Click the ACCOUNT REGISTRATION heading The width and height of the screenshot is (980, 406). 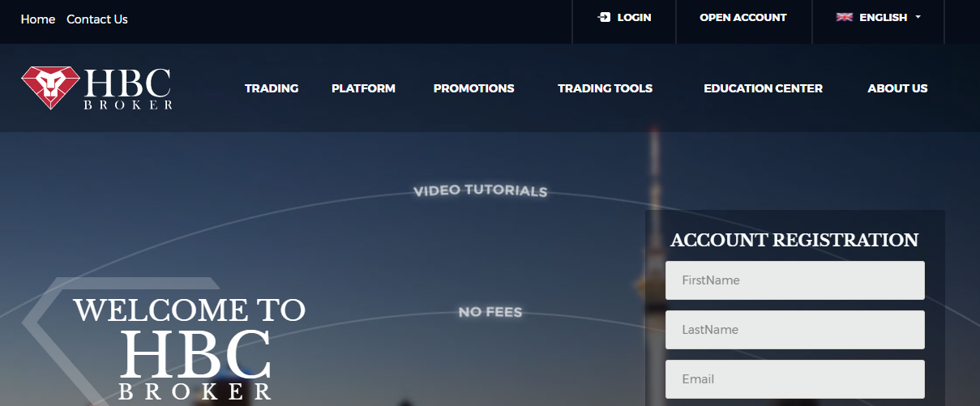794,240
